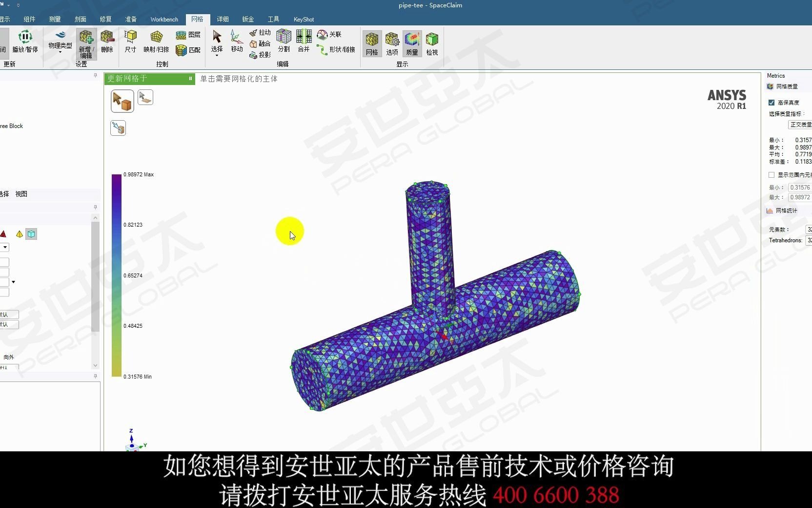The height and width of the screenshot is (508, 812).
Task: Edit the 最小 value field showing 0.31576
Action: click(800, 187)
